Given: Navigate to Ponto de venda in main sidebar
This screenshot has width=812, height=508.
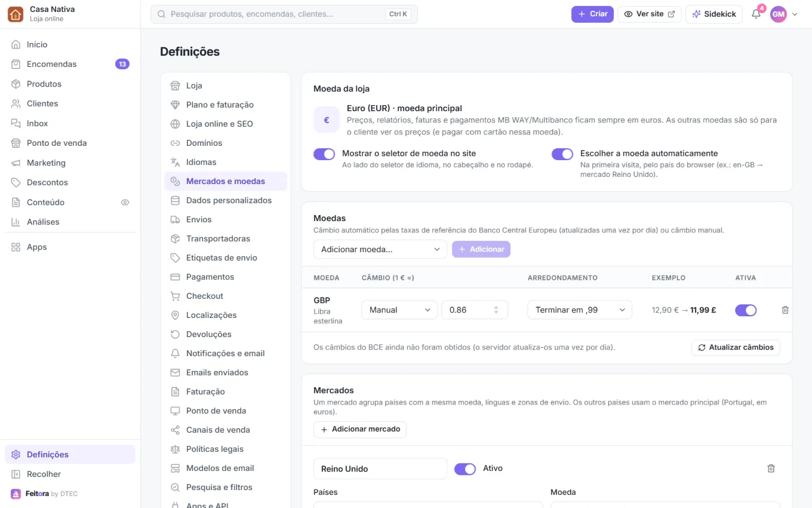Looking at the screenshot, I should [x=70, y=143].
